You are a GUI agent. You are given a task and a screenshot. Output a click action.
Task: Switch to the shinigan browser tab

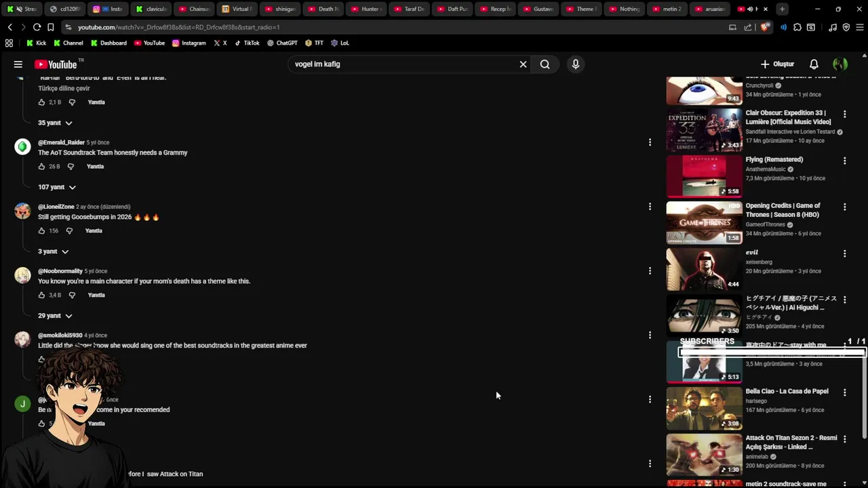279,9
